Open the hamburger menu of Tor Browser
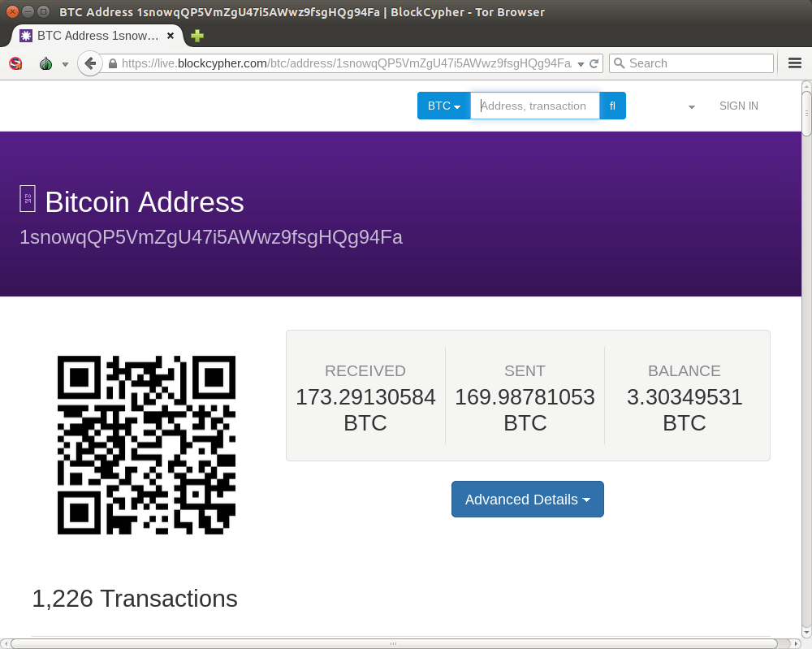812x649 pixels. pyautogui.click(x=794, y=63)
